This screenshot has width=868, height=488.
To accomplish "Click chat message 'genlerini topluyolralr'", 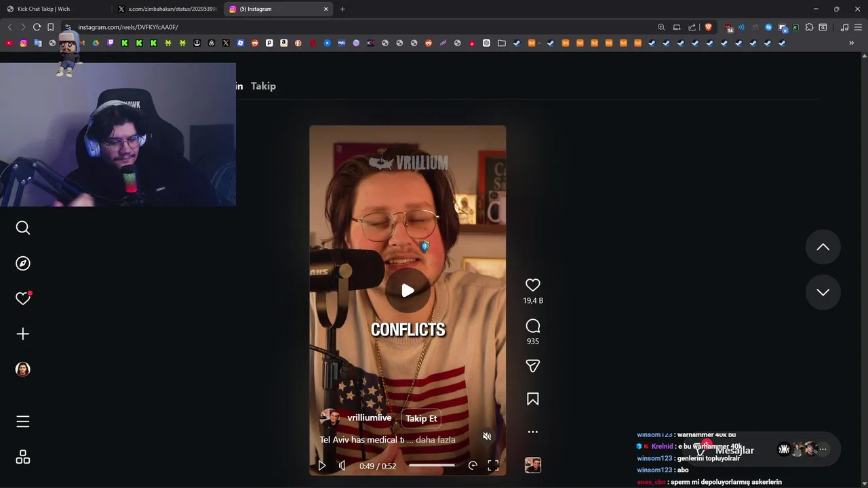I will pos(709,458).
